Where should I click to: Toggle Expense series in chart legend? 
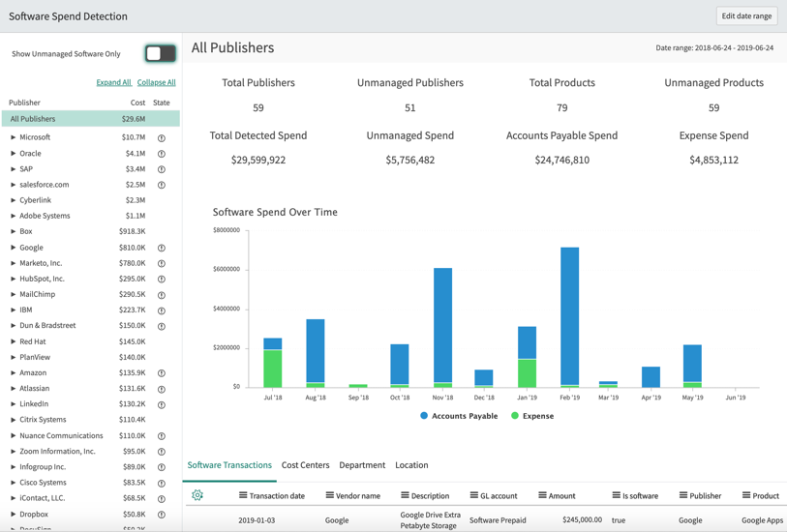[x=532, y=416]
